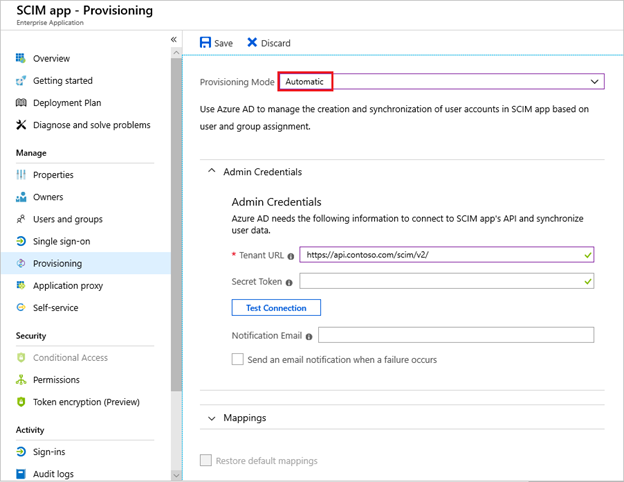Click the Discard button label

(x=276, y=43)
